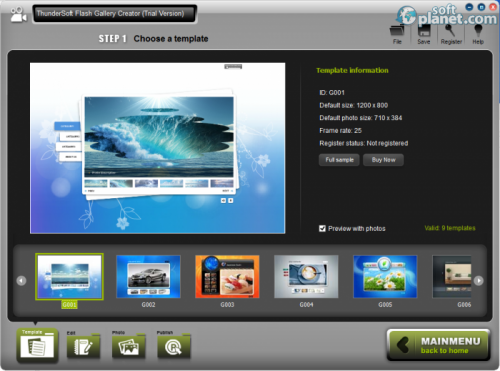Click the Help lightbulb icon
This screenshot has width=500, height=371.
click(478, 34)
